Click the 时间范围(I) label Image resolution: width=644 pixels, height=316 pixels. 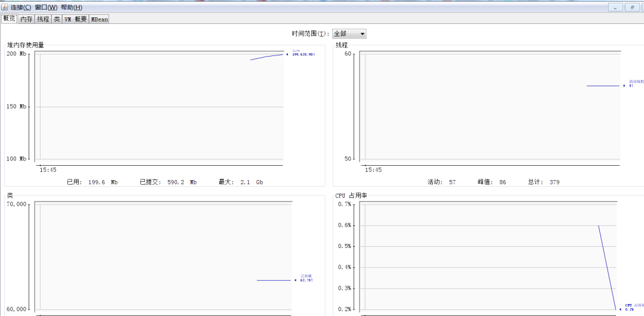pos(311,34)
